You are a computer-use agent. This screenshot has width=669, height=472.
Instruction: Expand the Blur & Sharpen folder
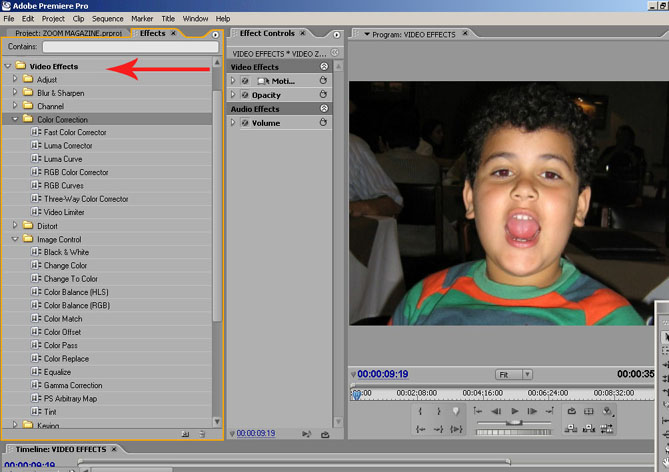(15, 93)
